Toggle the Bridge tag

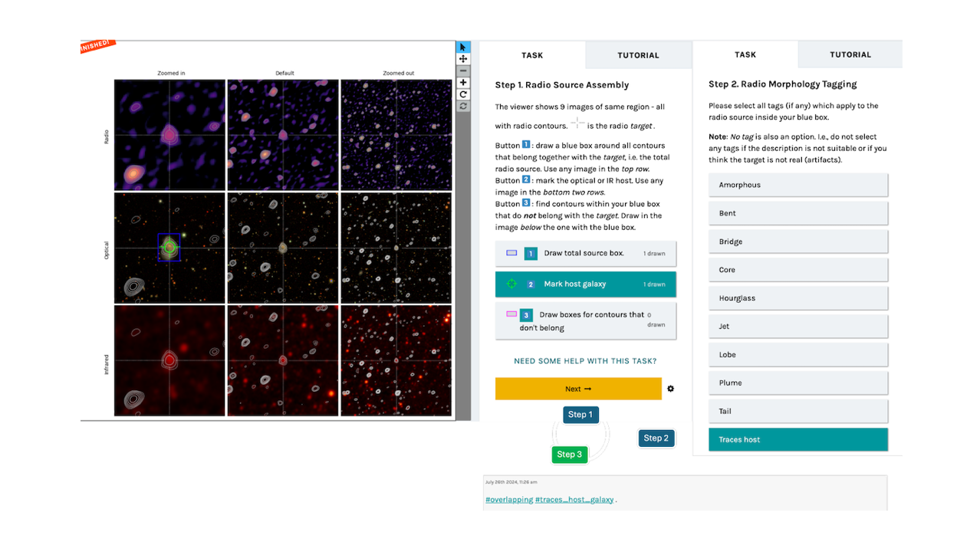click(798, 242)
